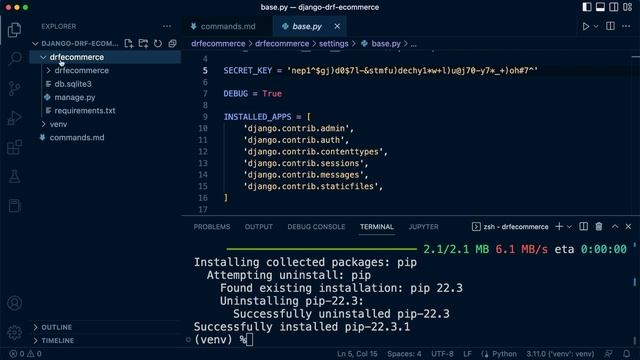Run the Python file
The image size is (640, 360).
click(586, 26)
